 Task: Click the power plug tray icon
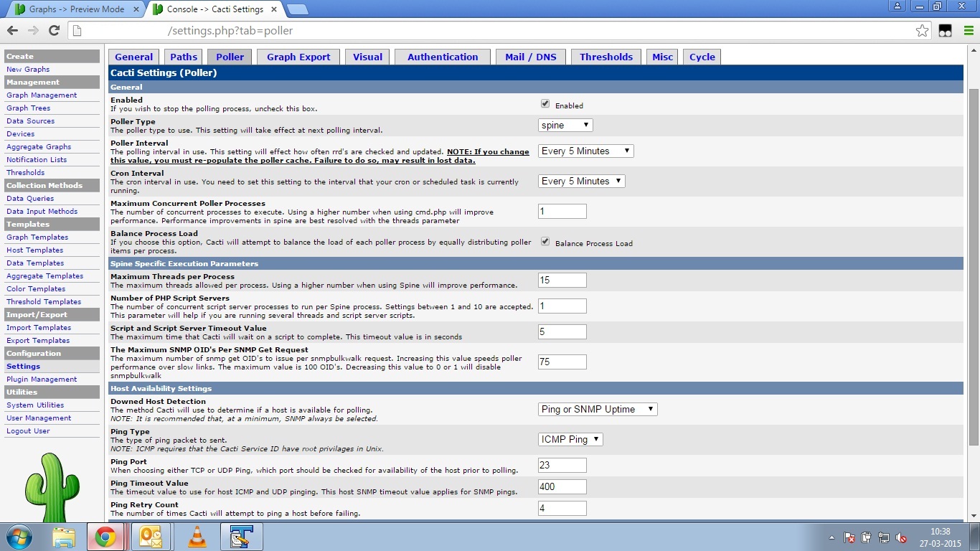(867, 537)
